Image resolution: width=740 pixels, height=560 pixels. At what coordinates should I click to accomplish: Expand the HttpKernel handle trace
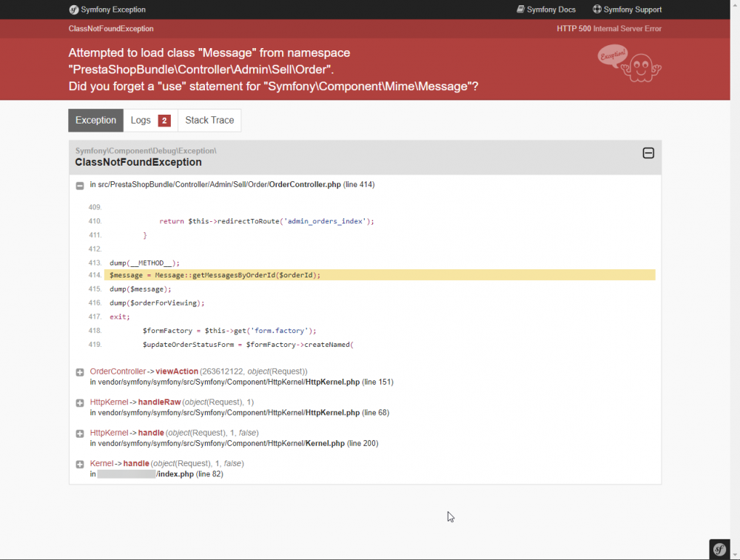(x=80, y=434)
